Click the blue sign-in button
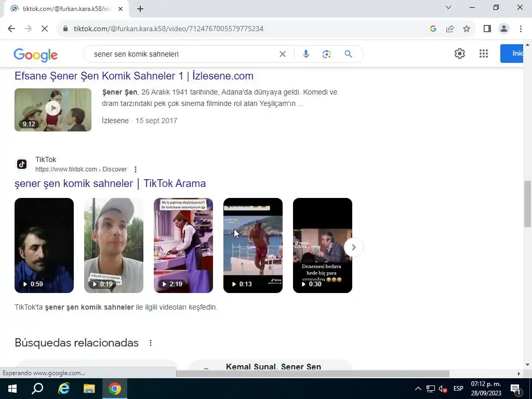Viewport: 532px width, 399px height. [512, 54]
